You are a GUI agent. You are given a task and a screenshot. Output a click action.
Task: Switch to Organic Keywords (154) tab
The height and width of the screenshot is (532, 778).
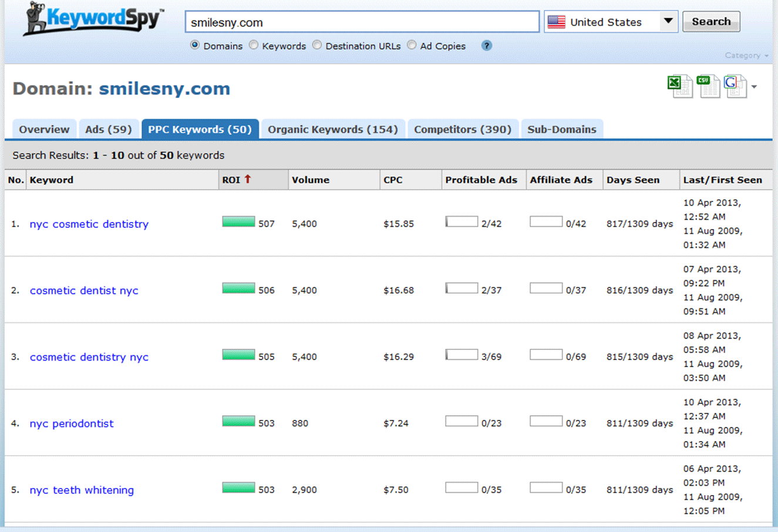tap(332, 129)
